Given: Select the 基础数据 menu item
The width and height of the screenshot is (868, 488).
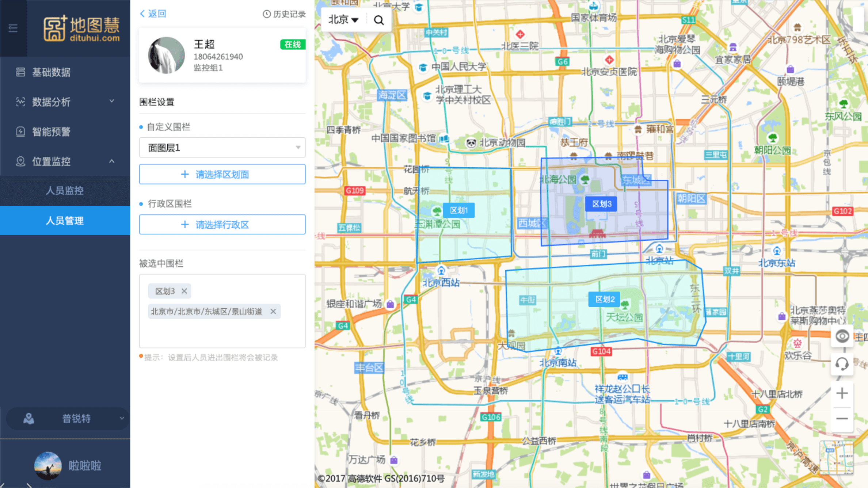Looking at the screenshot, I should click(51, 72).
